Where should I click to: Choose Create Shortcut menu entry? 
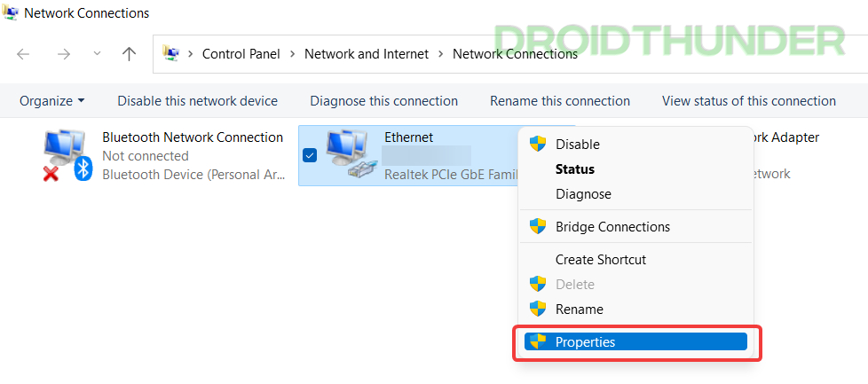tap(601, 260)
